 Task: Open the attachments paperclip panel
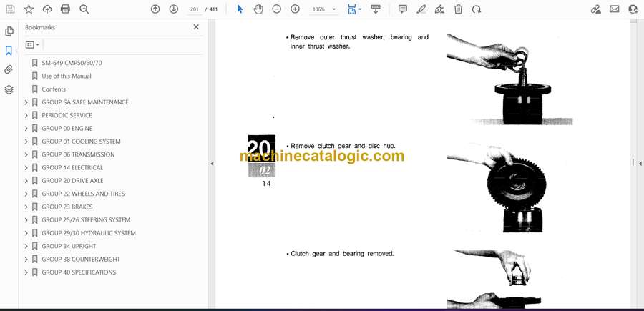[9, 70]
